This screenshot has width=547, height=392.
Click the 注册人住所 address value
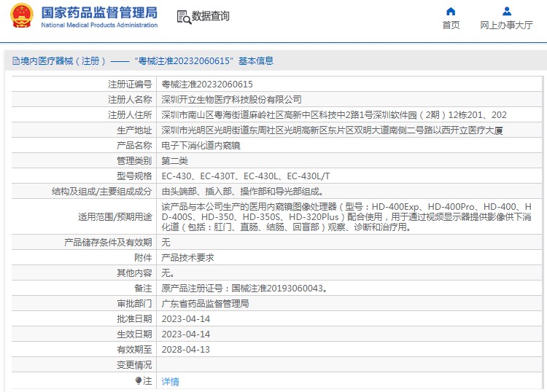pyautogui.click(x=334, y=115)
